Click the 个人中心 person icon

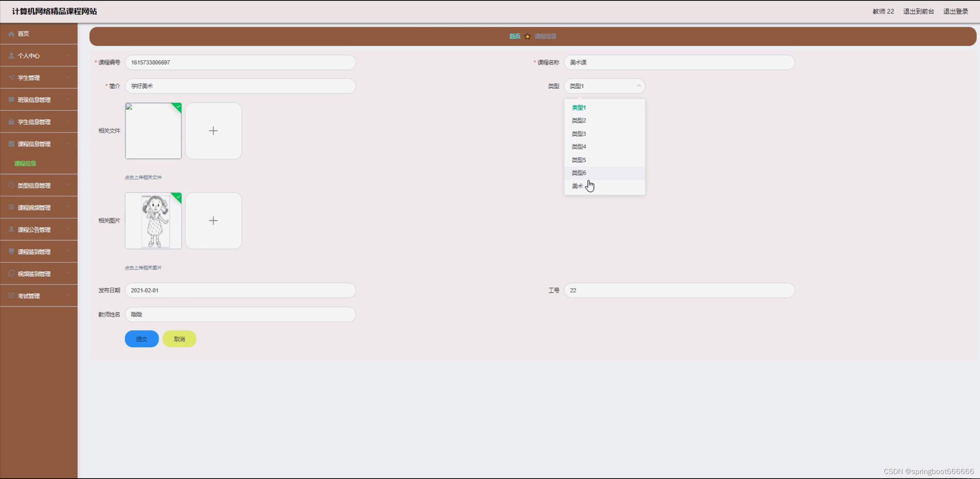click(11, 56)
